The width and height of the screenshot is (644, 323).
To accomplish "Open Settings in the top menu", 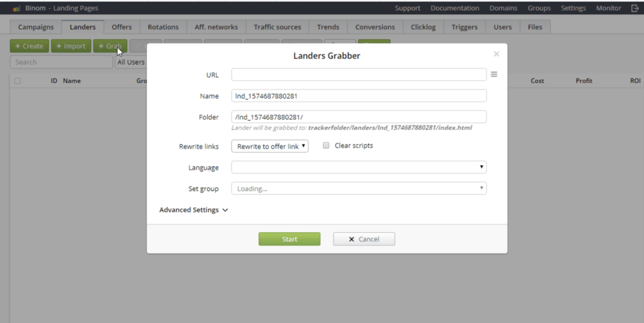I will coord(573,8).
